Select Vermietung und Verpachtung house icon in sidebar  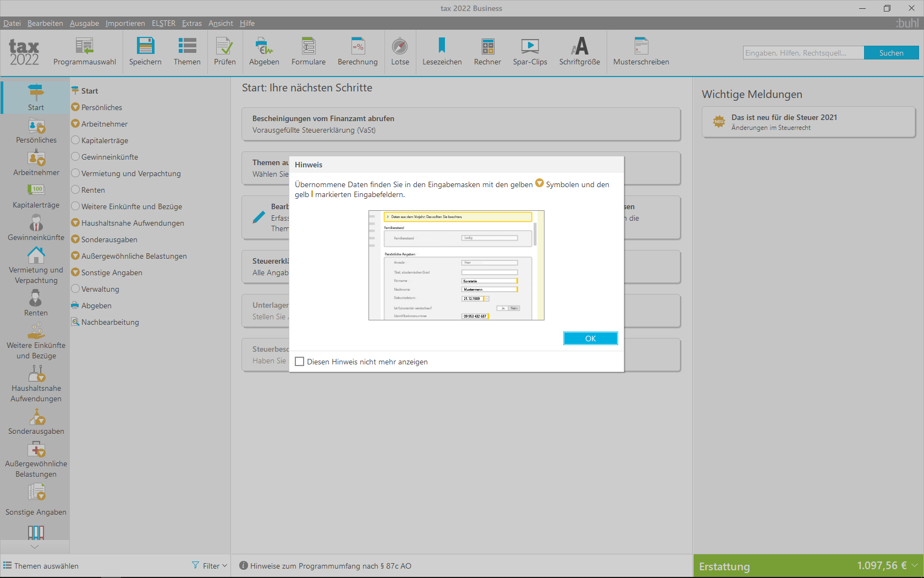(36, 255)
